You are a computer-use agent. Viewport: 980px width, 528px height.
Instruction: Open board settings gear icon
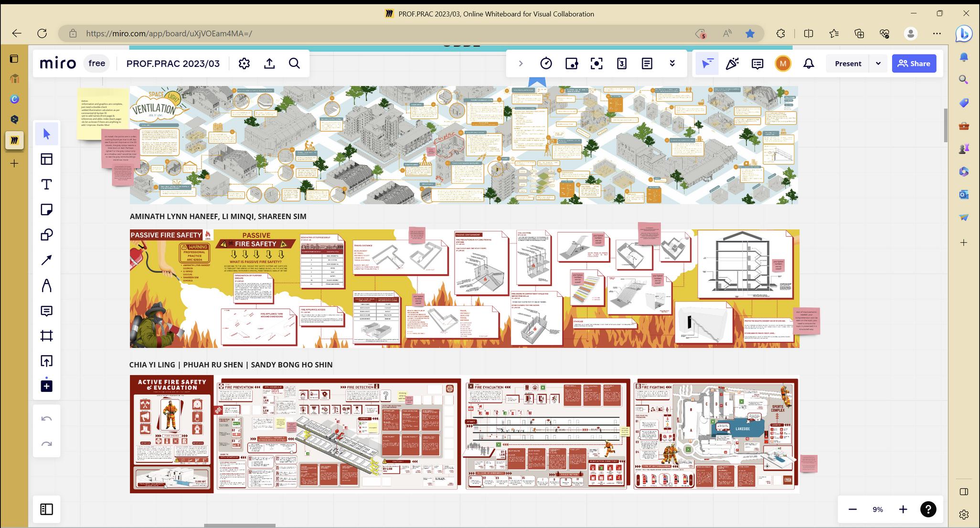point(244,64)
